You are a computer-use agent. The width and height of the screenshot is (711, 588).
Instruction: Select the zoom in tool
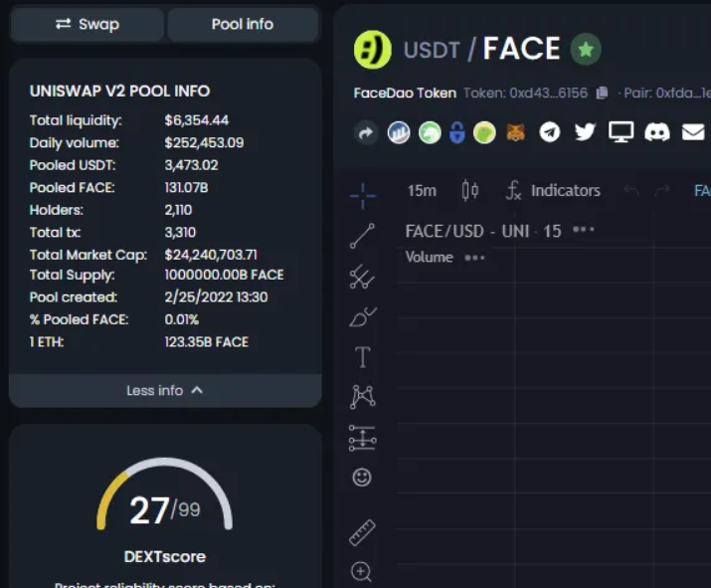pyautogui.click(x=361, y=572)
